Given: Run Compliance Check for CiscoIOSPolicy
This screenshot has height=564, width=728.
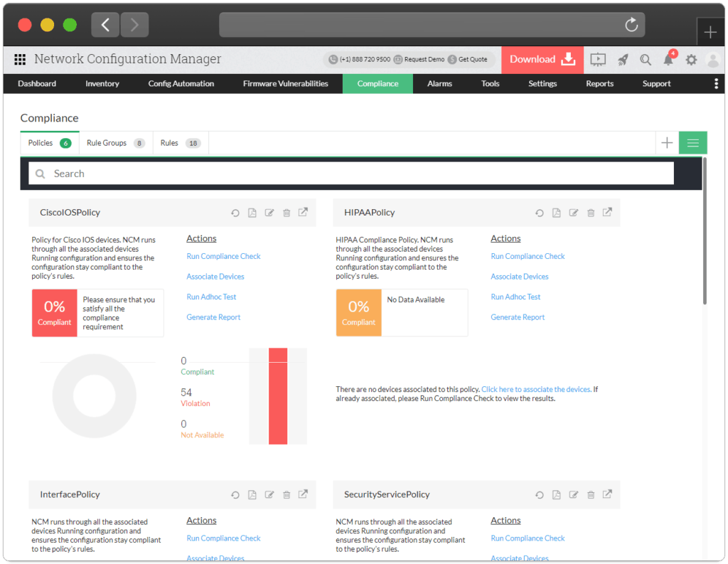Looking at the screenshot, I should pos(223,256).
